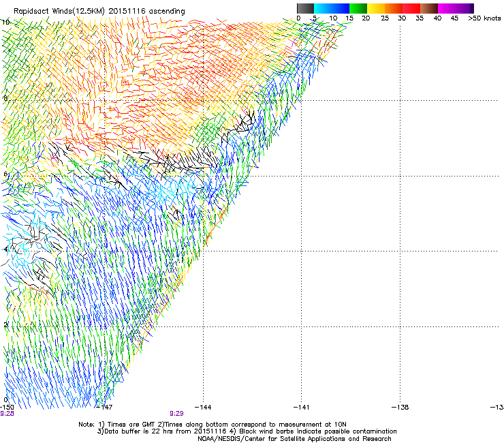Click the legend label '25'
This screenshot has width=504, height=443.
pos(385,18)
